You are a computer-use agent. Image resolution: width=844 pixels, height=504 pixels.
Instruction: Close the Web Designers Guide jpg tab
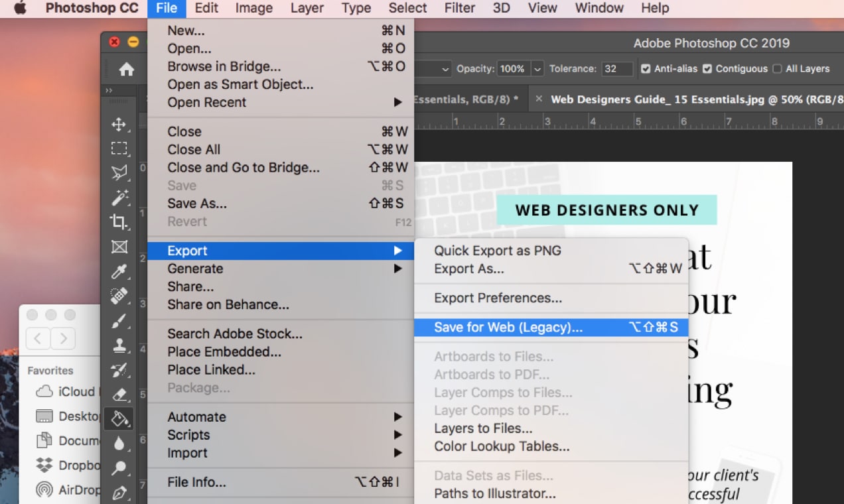pos(539,99)
